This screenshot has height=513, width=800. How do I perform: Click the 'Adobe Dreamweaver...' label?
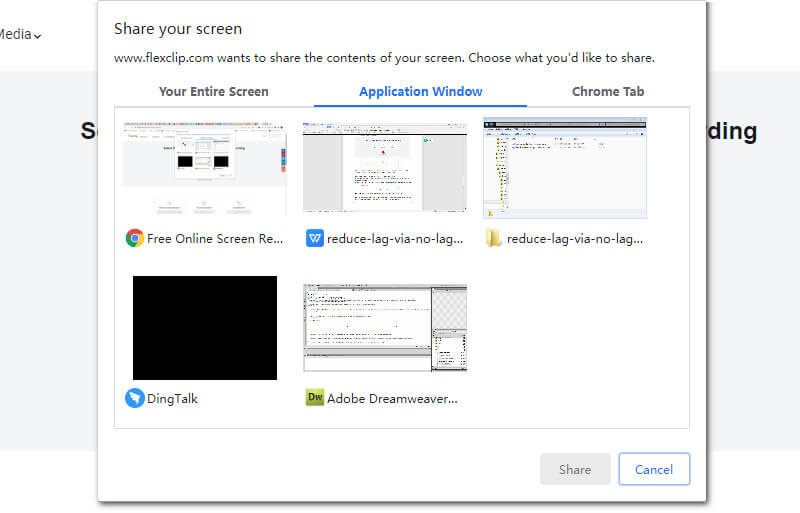point(392,399)
